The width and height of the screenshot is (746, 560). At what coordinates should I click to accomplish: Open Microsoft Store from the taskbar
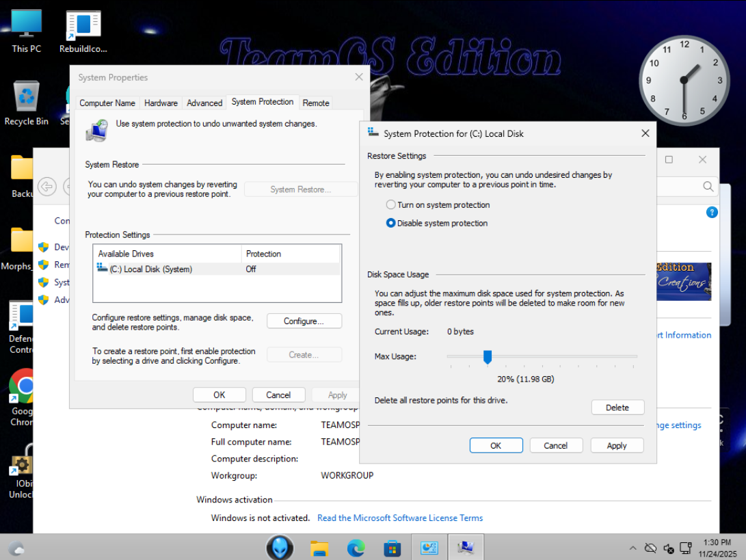click(392, 548)
